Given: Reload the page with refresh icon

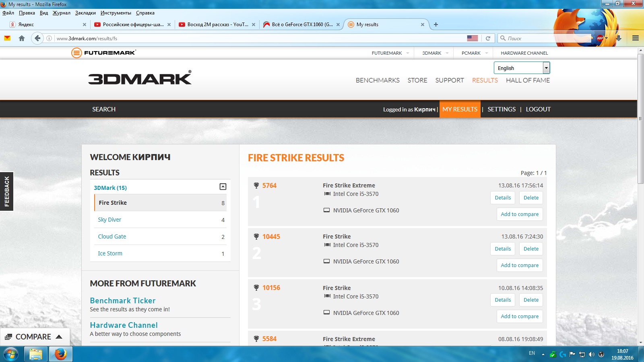Looking at the screenshot, I should click(488, 38).
